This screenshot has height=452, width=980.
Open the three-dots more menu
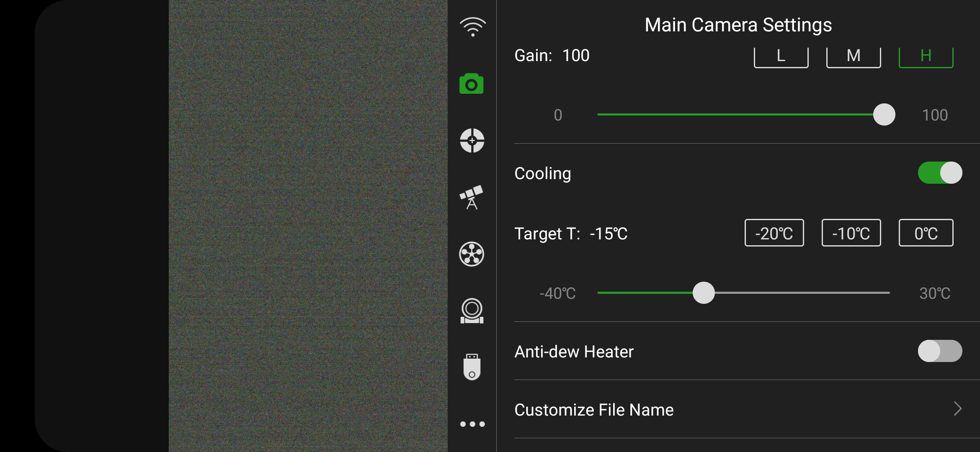click(472, 424)
